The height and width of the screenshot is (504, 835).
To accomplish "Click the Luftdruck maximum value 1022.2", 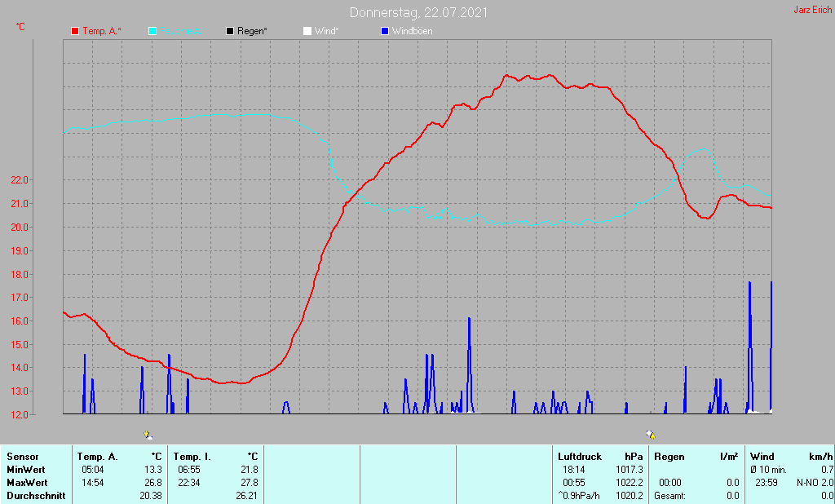I will coord(630,483).
